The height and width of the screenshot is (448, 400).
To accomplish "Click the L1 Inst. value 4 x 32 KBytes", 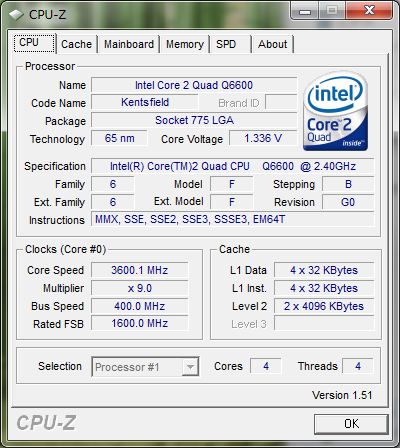I will coord(324,288).
